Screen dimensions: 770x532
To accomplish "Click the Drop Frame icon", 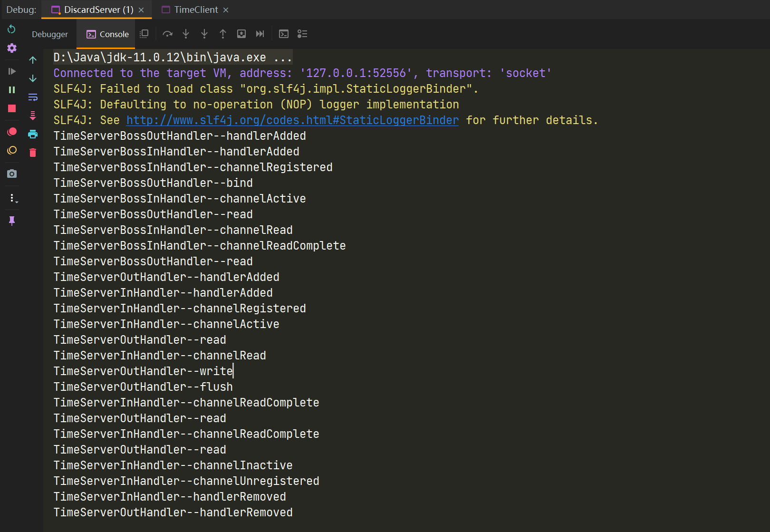I will point(241,34).
